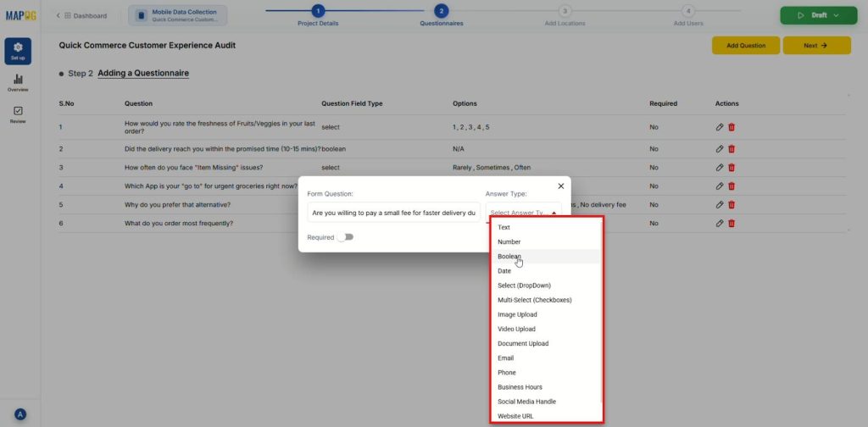The width and height of the screenshot is (868, 427).
Task: Choose Website URL answer type
Action: click(545, 416)
